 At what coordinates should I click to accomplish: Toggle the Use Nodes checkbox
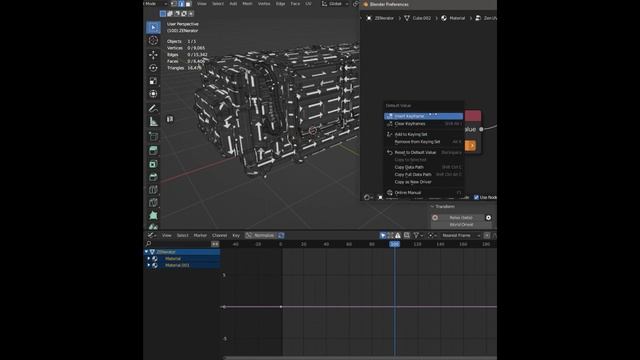coord(476,198)
